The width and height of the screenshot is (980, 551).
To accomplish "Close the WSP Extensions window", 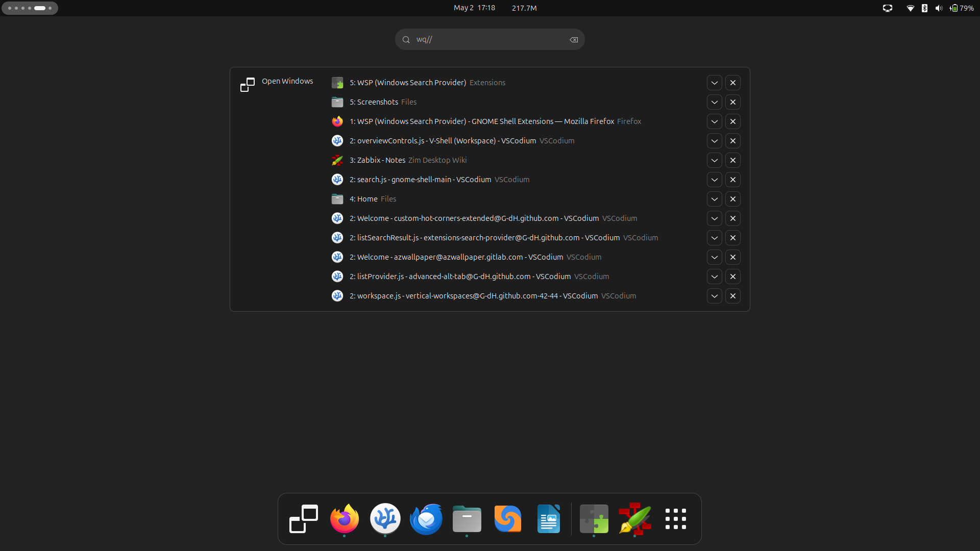I will [x=733, y=83].
